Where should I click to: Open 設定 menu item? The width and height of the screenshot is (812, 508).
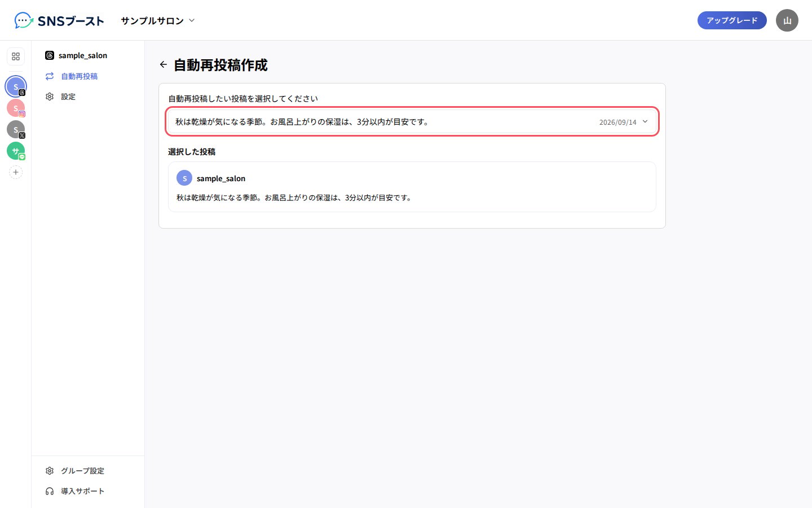[x=88, y=97]
